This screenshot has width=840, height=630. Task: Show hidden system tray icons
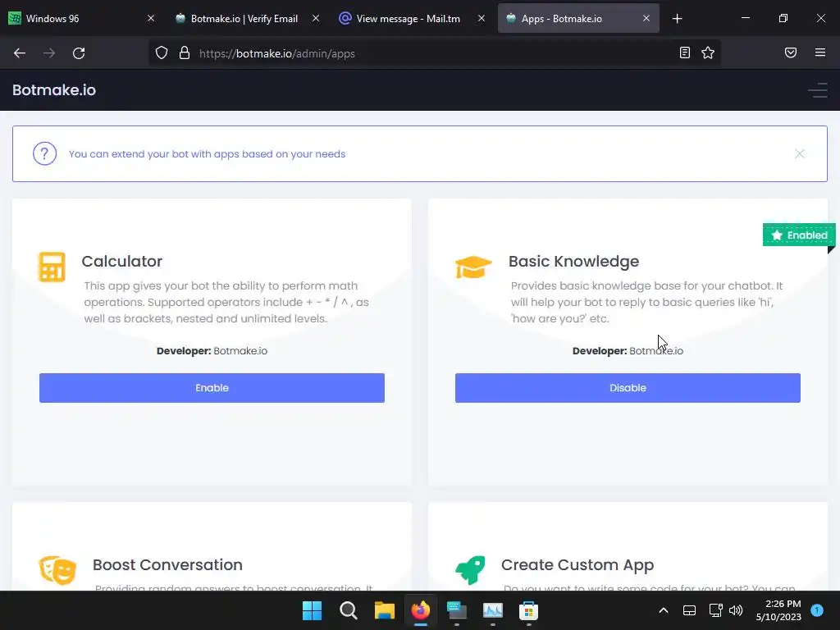[663, 610]
